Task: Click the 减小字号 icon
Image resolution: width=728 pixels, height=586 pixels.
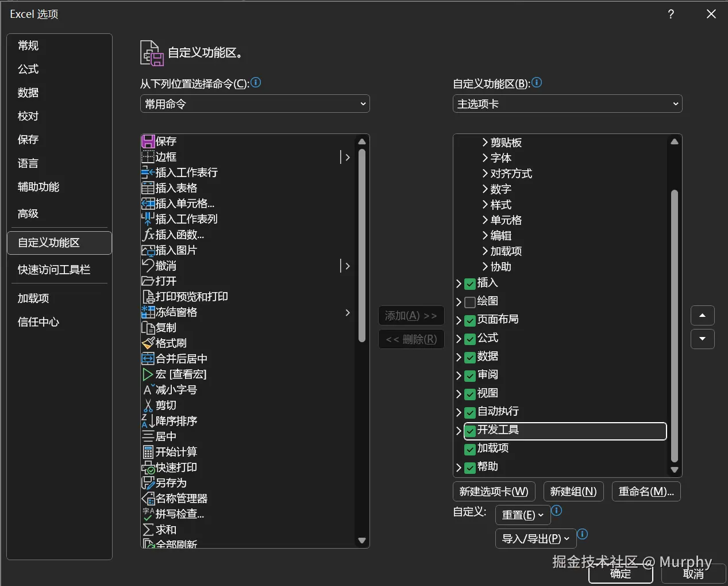Action: pos(148,390)
